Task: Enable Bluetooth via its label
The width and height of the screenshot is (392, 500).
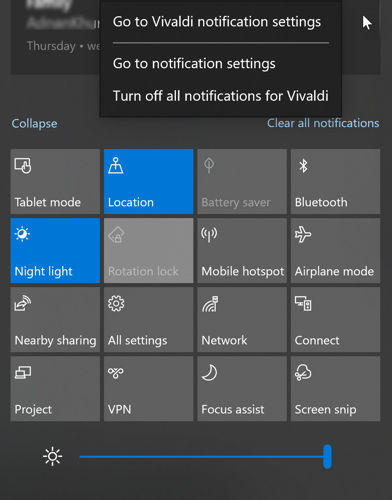Action: [x=321, y=202]
